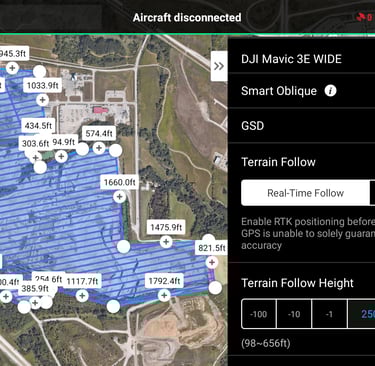This screenshot has width=375, height=366.
Task: Select the Real-Time Follow terrain mode
Action: point(305,193)
